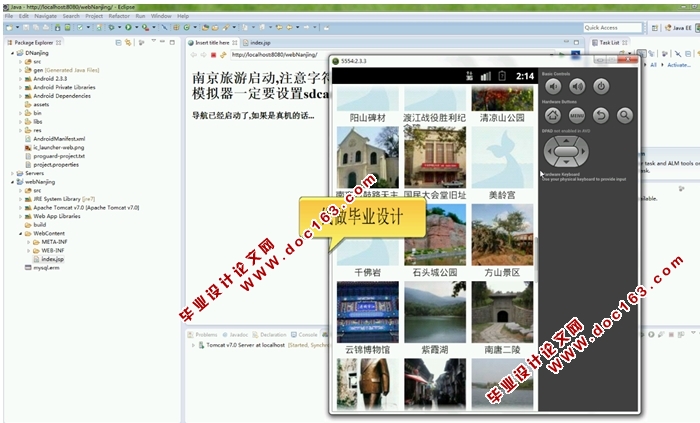700x423 pixels.
Task: Open Package Explorer view menu triangle
Action: [x=153, y=41]
